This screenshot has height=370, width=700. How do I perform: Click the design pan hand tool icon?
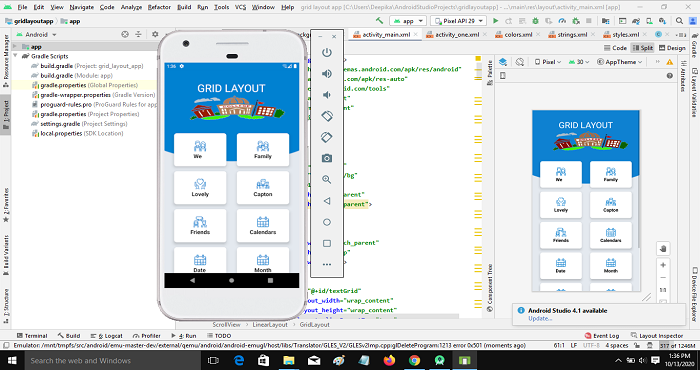pos(663,249)
